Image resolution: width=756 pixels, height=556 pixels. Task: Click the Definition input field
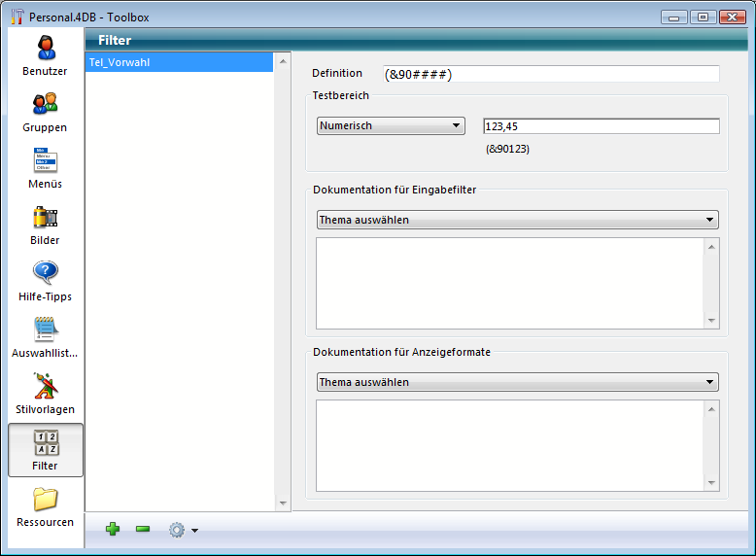tap(551, 74)
